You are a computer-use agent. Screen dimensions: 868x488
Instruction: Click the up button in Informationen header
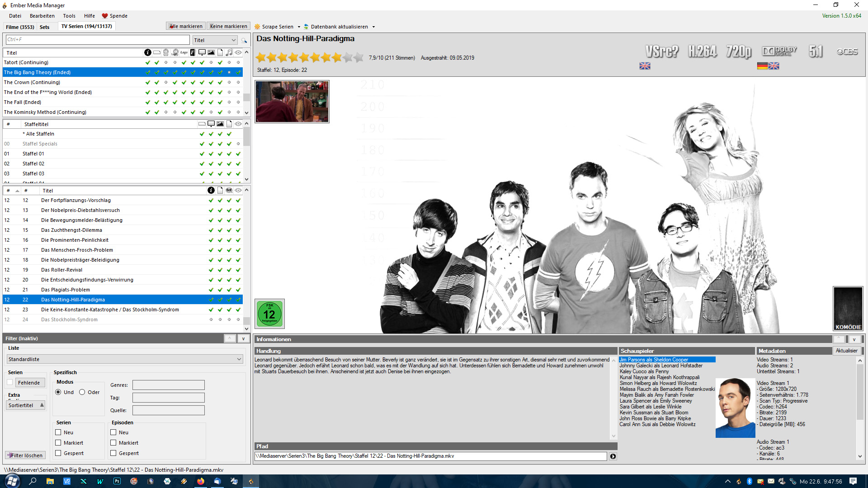coord(839,339)
